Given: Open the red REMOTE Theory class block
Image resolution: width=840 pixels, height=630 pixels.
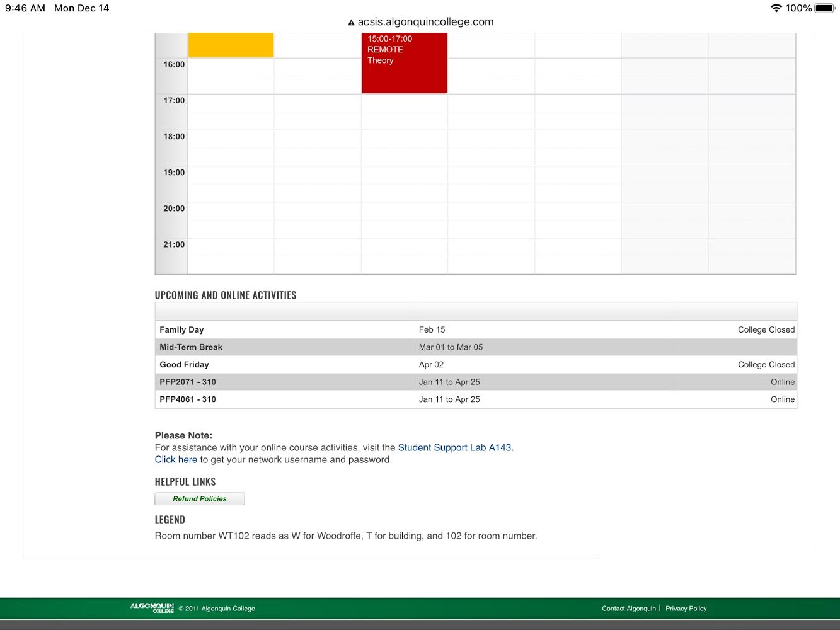Looking at the screenshot, I should click(404, 63).
